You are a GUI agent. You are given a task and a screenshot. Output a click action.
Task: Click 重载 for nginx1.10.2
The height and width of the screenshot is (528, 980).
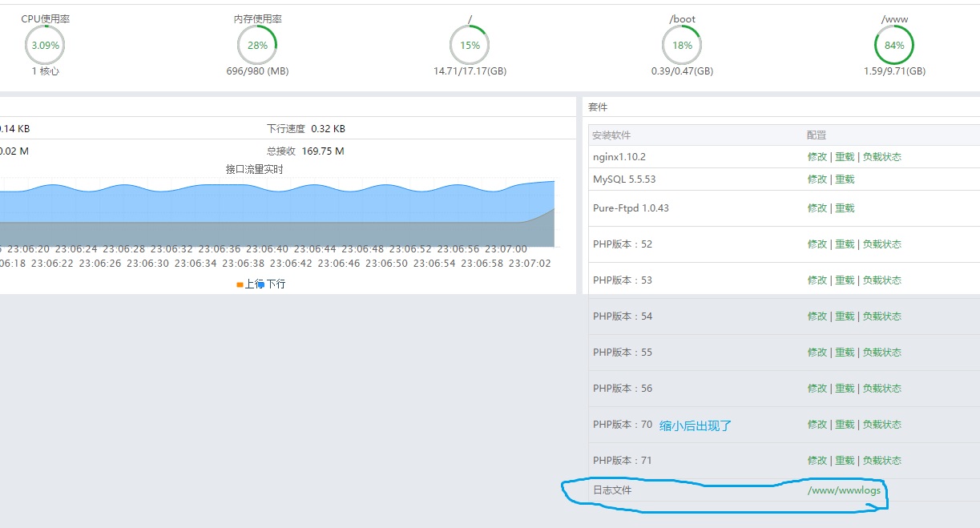point(845,157)
